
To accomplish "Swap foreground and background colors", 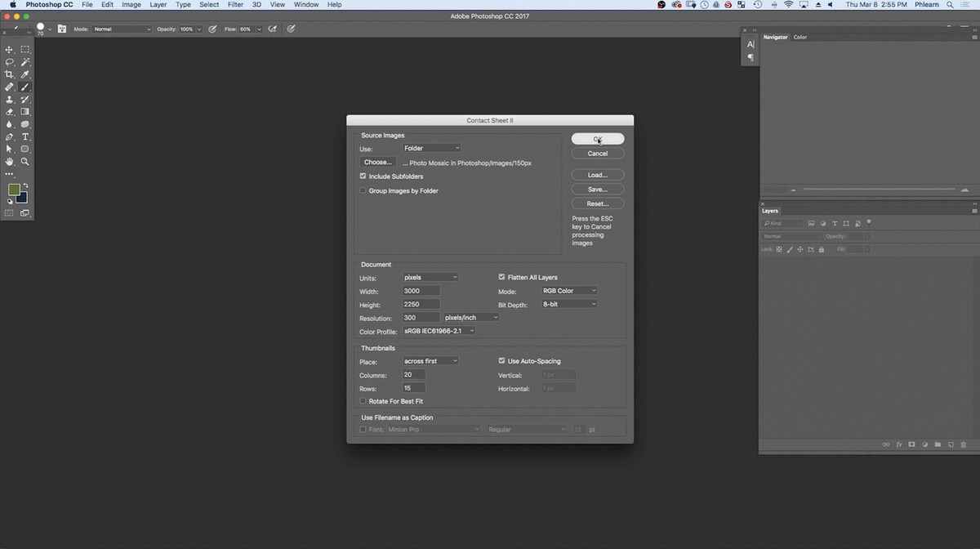I will tap(25, 185).
